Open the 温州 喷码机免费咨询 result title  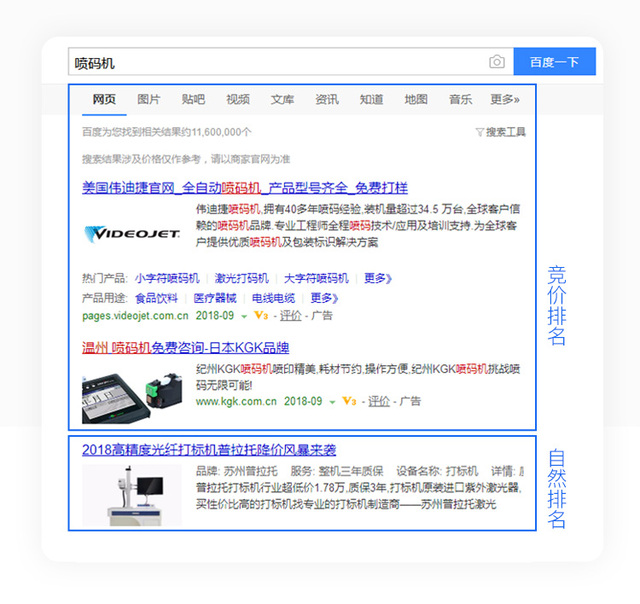pos(186,348)
